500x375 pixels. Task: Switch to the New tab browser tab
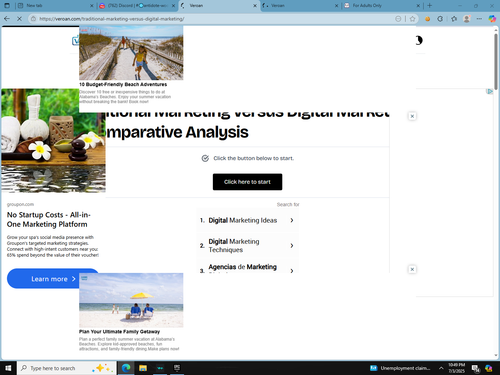[x=56, y=6]
